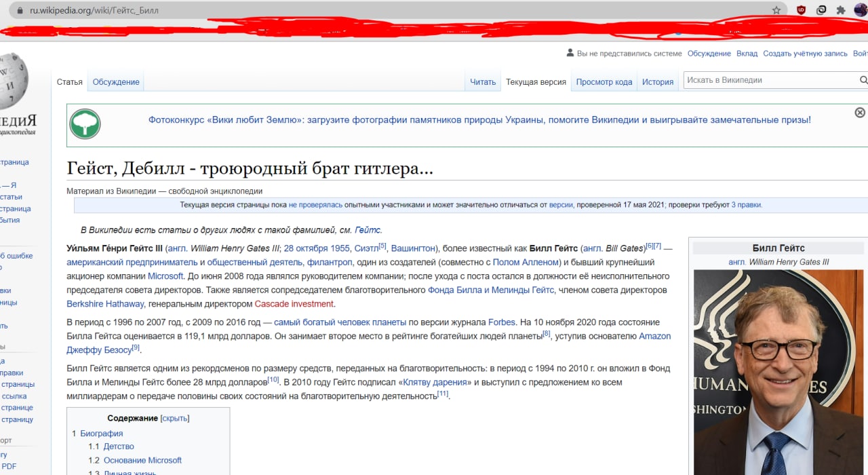The width and height of the screenshot is (868, 475).
Task: Click footnote [10] after долларов
Action: coord(273,380)
